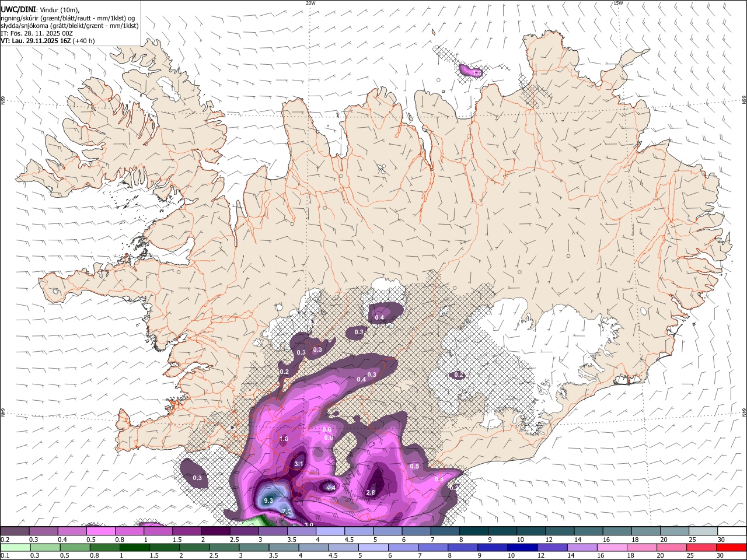Click the '2.8' precipitation value on map

coord(371,492)
